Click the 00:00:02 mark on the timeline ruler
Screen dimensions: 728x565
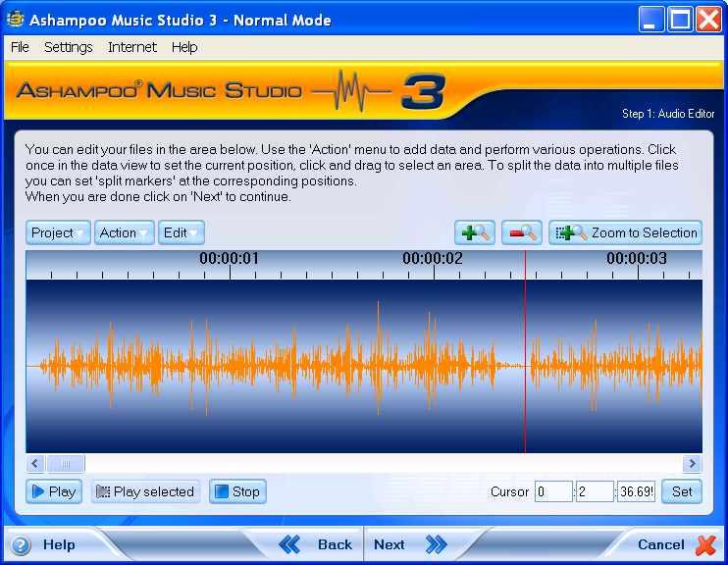[433, 260]
